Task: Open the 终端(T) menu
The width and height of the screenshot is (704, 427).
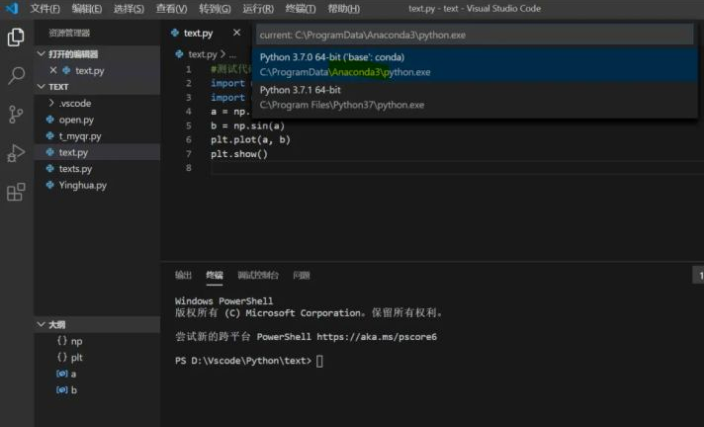Action: point(300,9)
